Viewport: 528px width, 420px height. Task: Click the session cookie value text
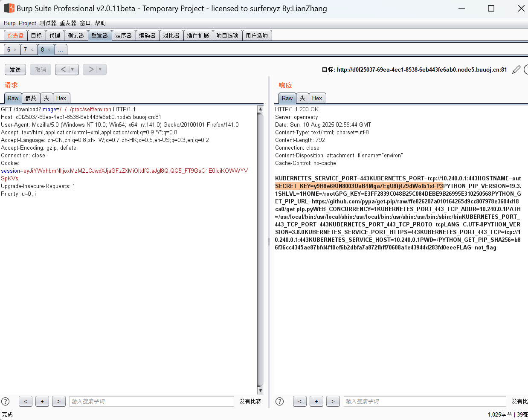(125, 174)
